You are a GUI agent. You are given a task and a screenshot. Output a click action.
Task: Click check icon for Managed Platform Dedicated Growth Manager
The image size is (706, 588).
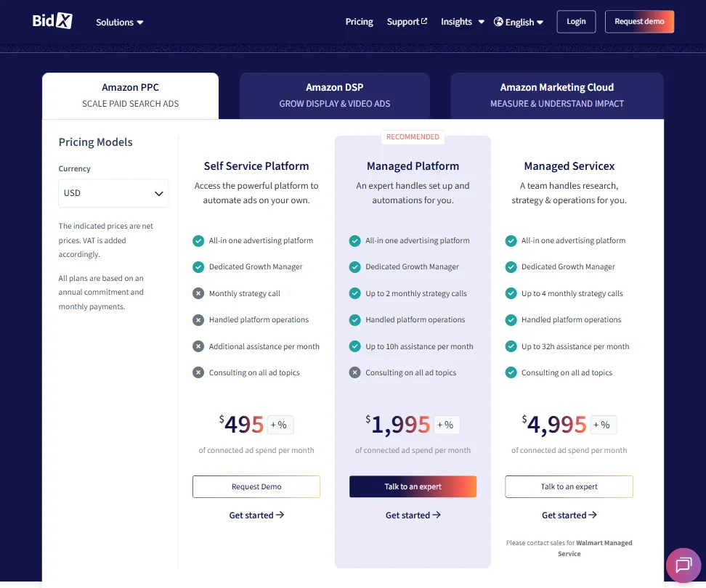point(354,267)
